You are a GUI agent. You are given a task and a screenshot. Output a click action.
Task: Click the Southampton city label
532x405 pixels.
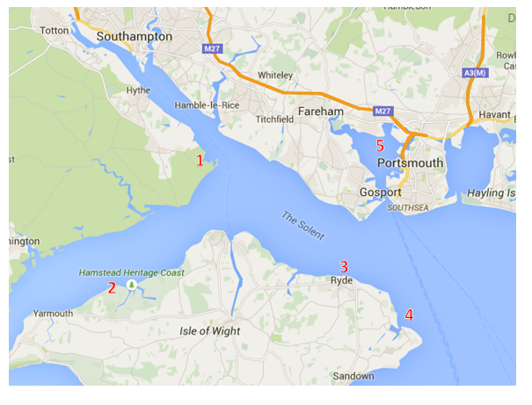[134, 37]
